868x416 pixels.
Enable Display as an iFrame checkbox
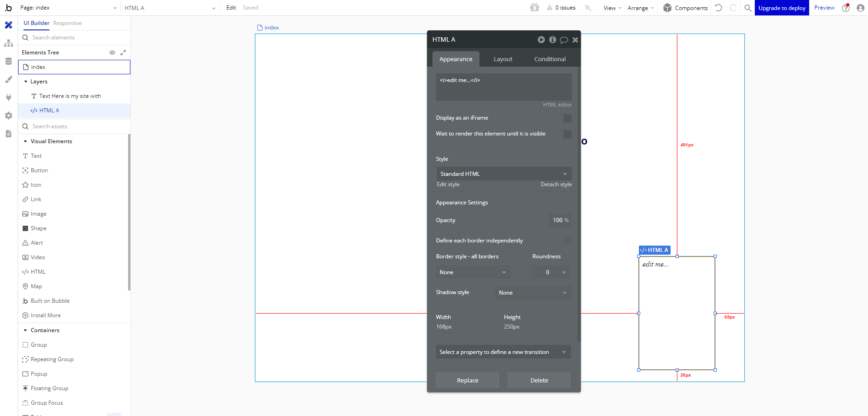tap(567, 118)
